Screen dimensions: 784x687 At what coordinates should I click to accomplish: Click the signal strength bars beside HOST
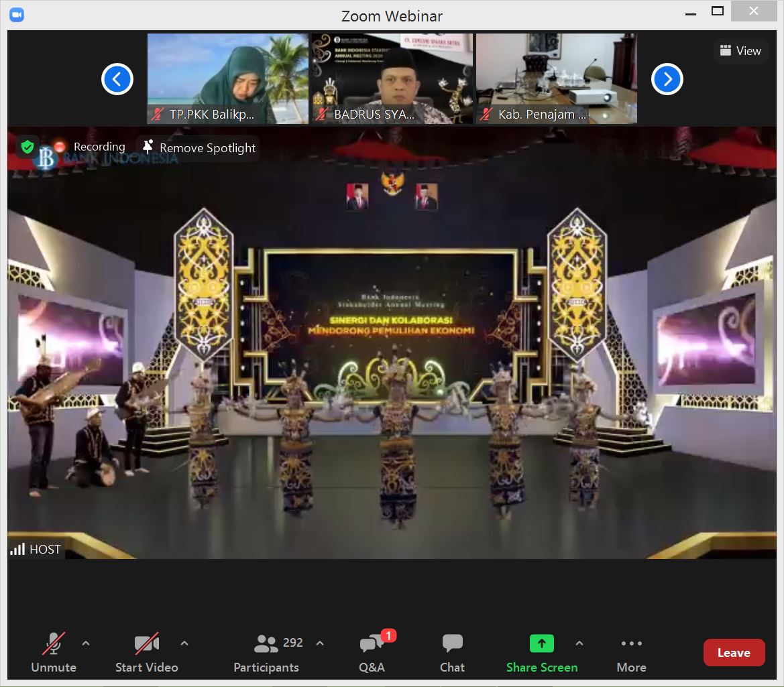(17, 550)
